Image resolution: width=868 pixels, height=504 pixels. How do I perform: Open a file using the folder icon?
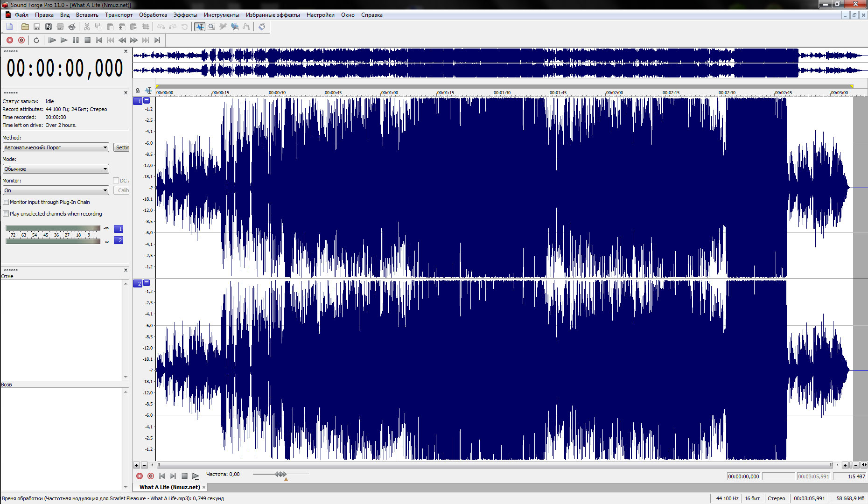coord(25,27)
